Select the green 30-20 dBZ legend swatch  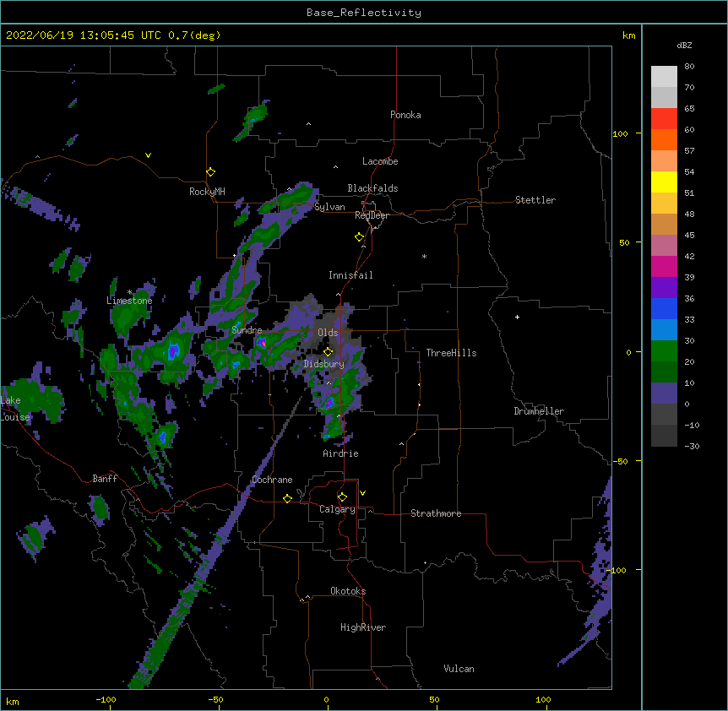click(x=664, y=351)
